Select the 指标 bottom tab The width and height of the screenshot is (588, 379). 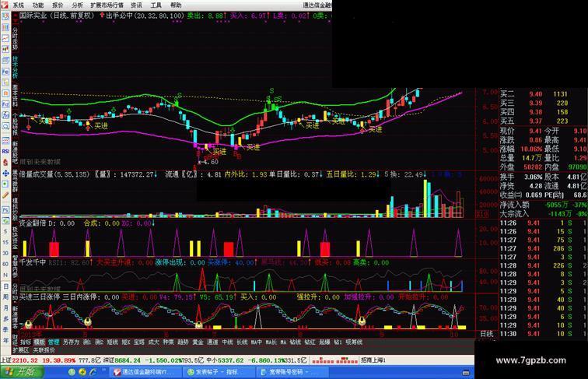coord(26,342)
